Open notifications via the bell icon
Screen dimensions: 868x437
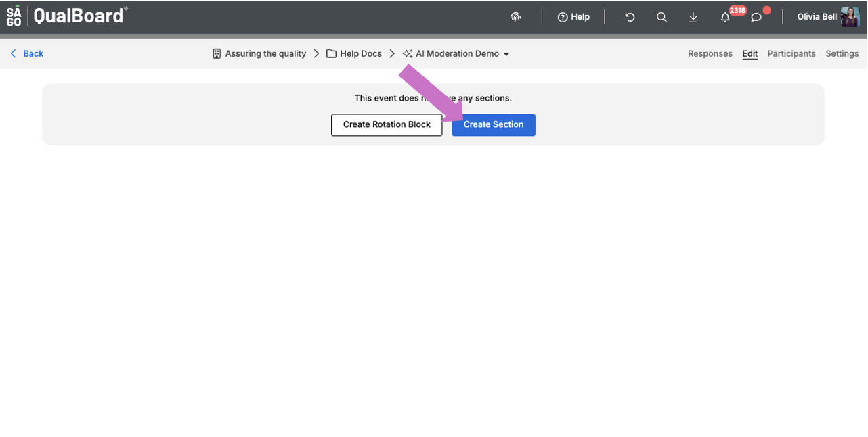coord(725,16)
